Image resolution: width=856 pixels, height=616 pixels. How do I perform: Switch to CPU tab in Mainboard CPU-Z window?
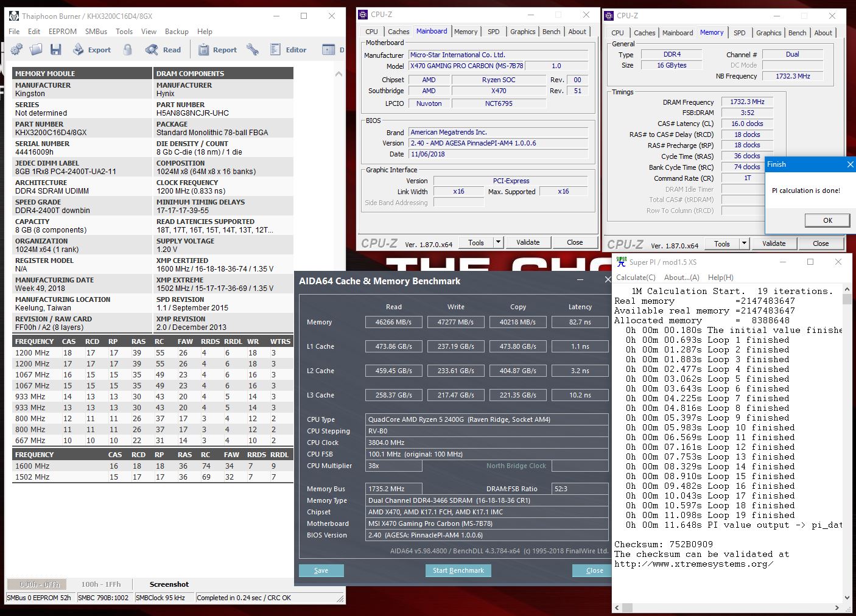[371, 32]
